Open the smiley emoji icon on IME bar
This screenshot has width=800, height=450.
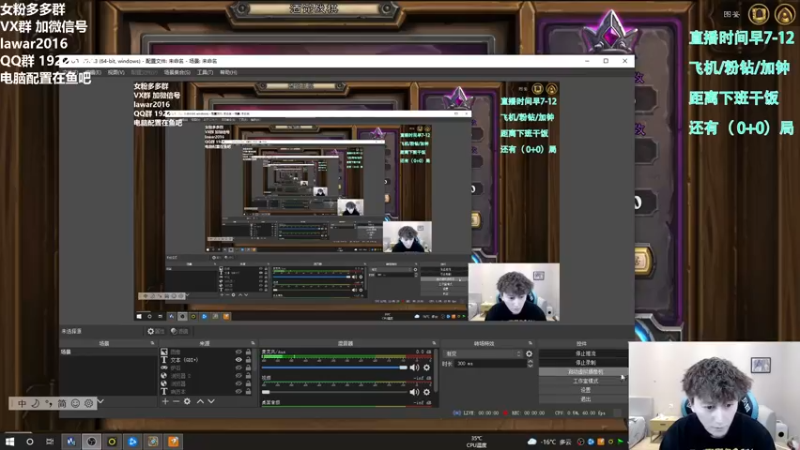76,404
